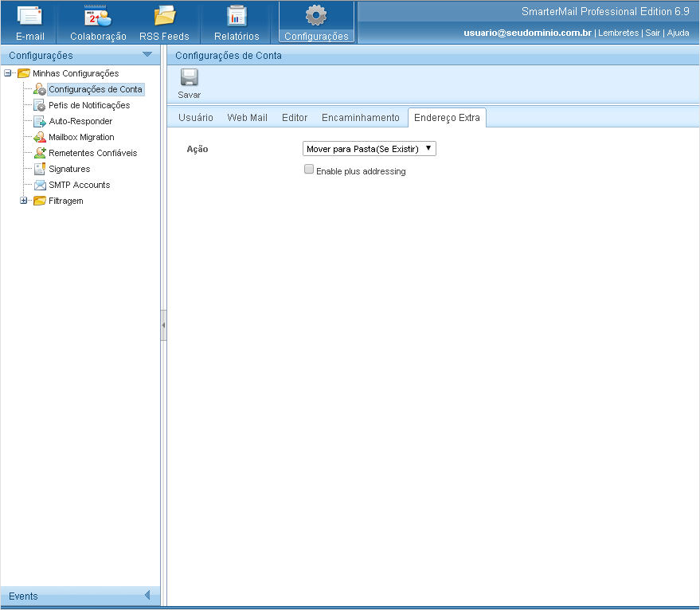Collapse the Minhas Configurações tree node

[8, 73]
